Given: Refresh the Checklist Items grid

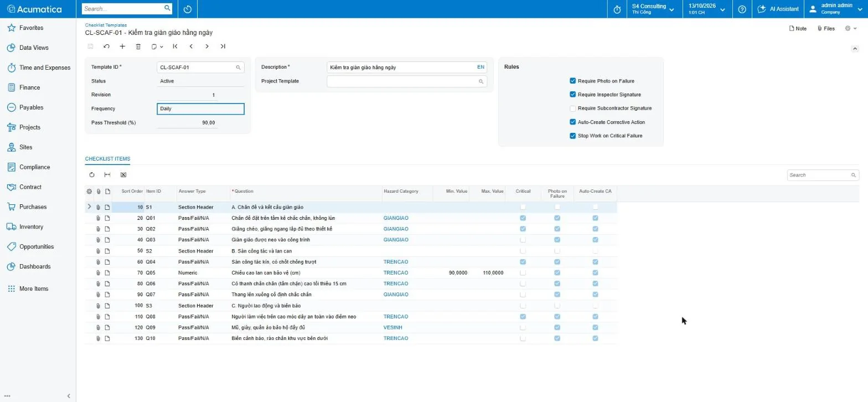Looking at the screenshot, I should tap(92, 175).
